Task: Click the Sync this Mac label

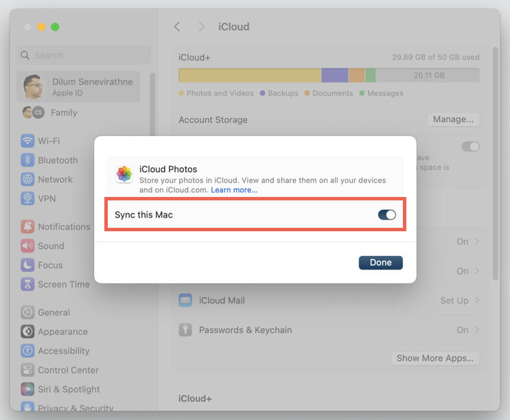Action: (143, 215)
